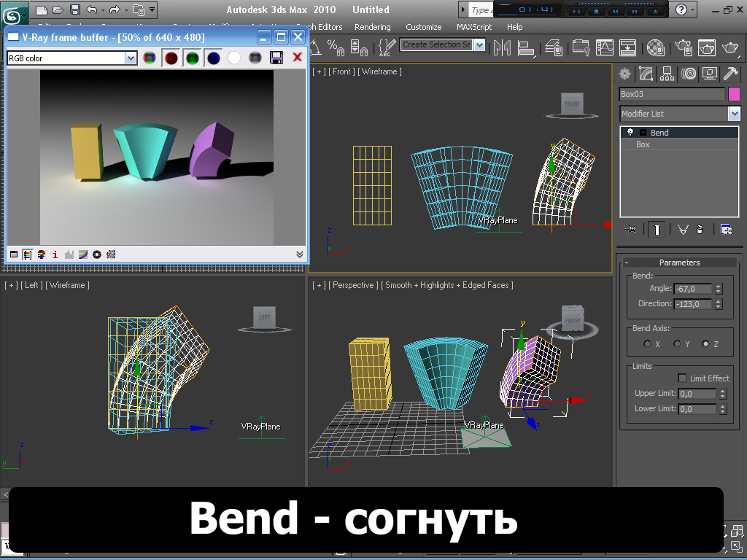Toggle the blue channel in V-Ray frame buffer

214,58
